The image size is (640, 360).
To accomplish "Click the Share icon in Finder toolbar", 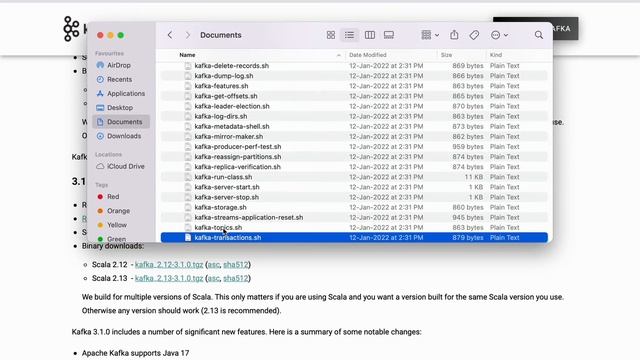I will coord(454,35).
